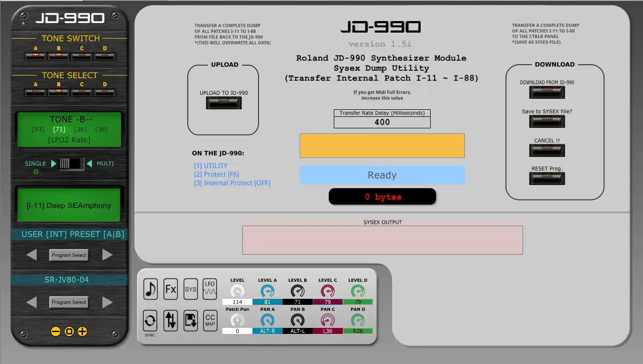The width and height of the screenshot is (643, 364).
Task: Click the [71] value in tone display
Action: coord(59,129)
